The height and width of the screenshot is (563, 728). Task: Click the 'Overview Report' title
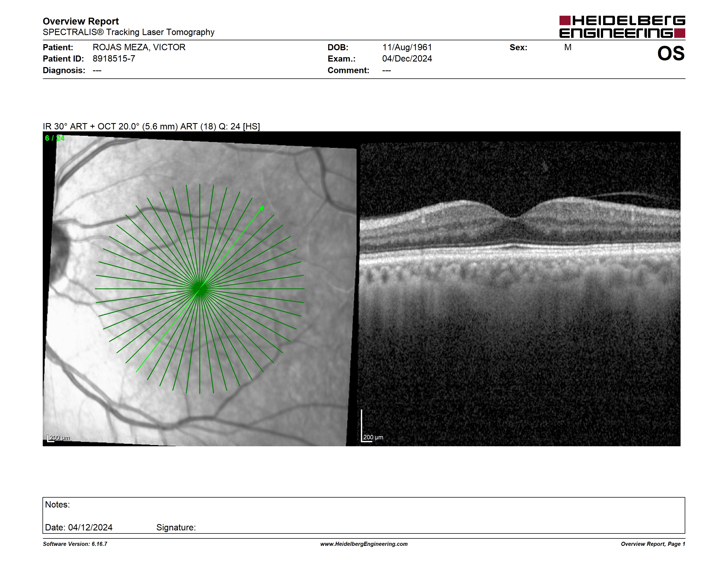(81, 21)
